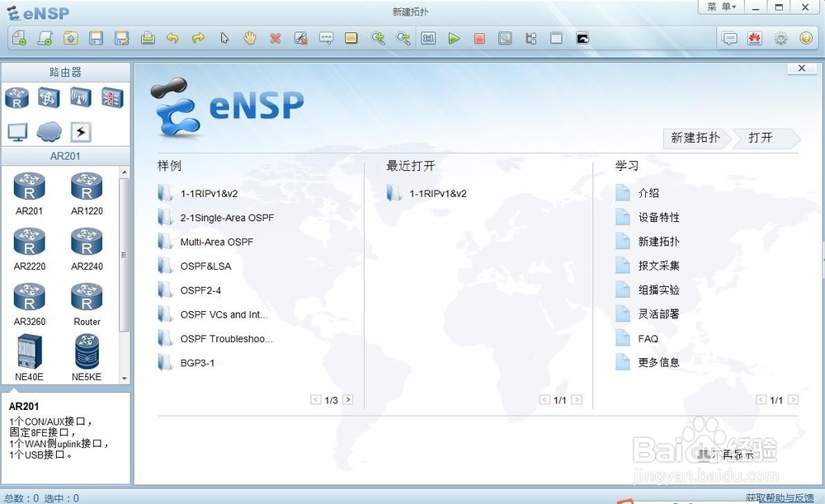Click the black screen capture icon

click(x=582, y=39)
